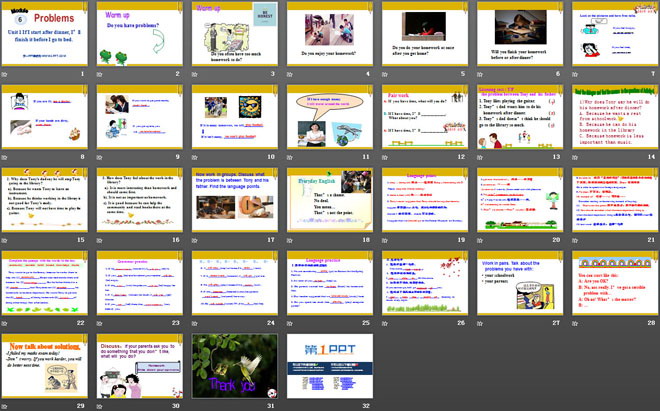Open slide 2 Warm up thumbnail
This screenshot has height=411, width=660.
pyautogui.click(x=139, y=36)
